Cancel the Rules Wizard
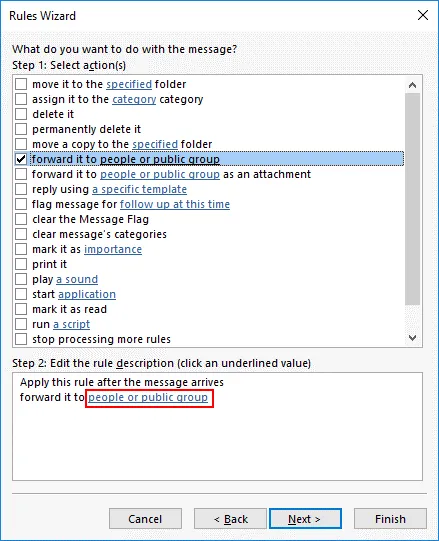The width and height of the screenshot is (439, 541). 145,519
